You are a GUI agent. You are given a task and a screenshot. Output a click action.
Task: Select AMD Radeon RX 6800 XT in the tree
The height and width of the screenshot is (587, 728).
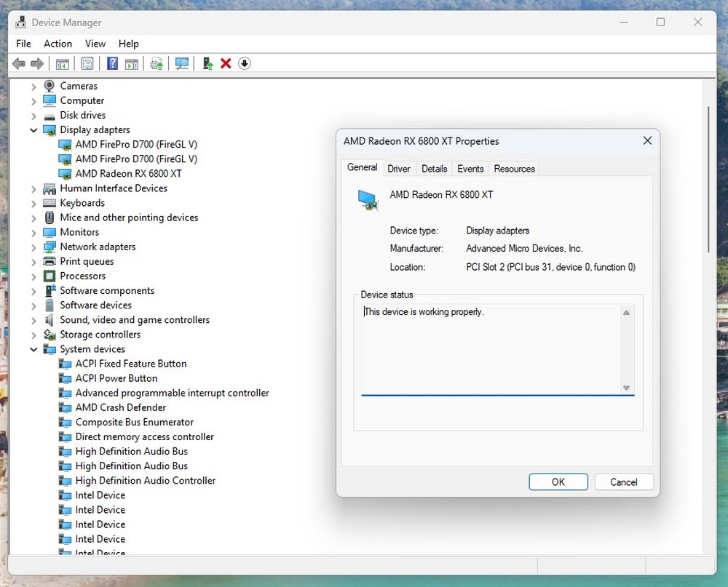129,174
